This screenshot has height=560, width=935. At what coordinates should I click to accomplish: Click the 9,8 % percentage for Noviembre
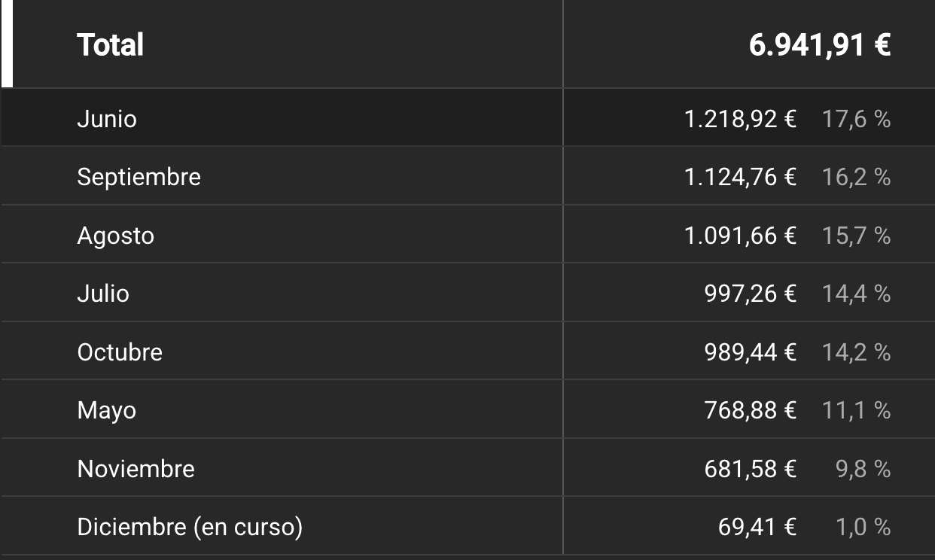coord(862,468)
